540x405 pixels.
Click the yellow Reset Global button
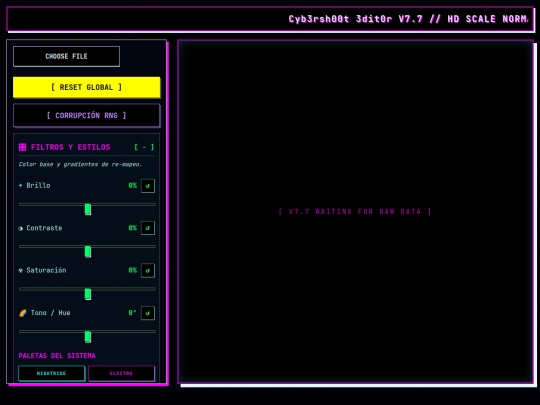pyautogui.click(x=86, y=87)
